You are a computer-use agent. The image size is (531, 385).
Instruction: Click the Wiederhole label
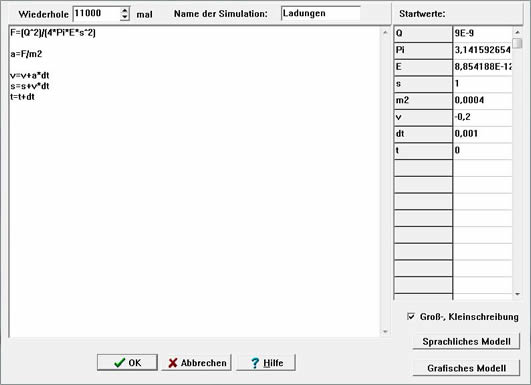tap(44, 14)
